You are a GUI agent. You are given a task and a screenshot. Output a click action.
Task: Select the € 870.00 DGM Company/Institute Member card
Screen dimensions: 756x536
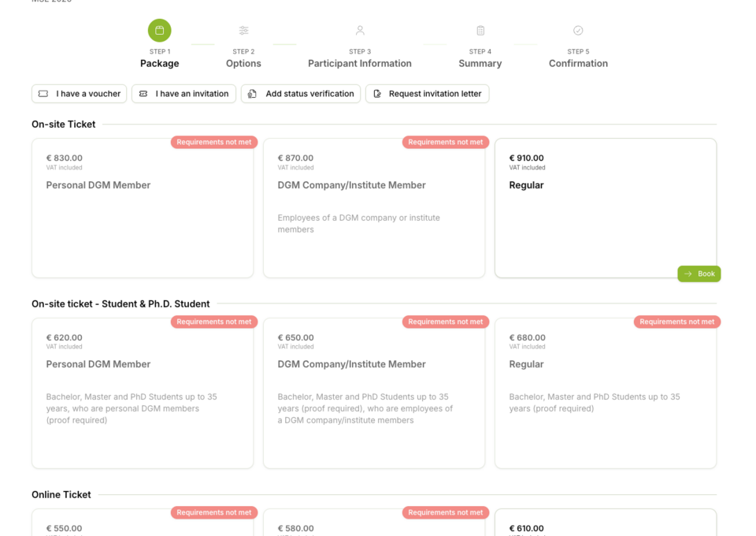pos(374,208)
